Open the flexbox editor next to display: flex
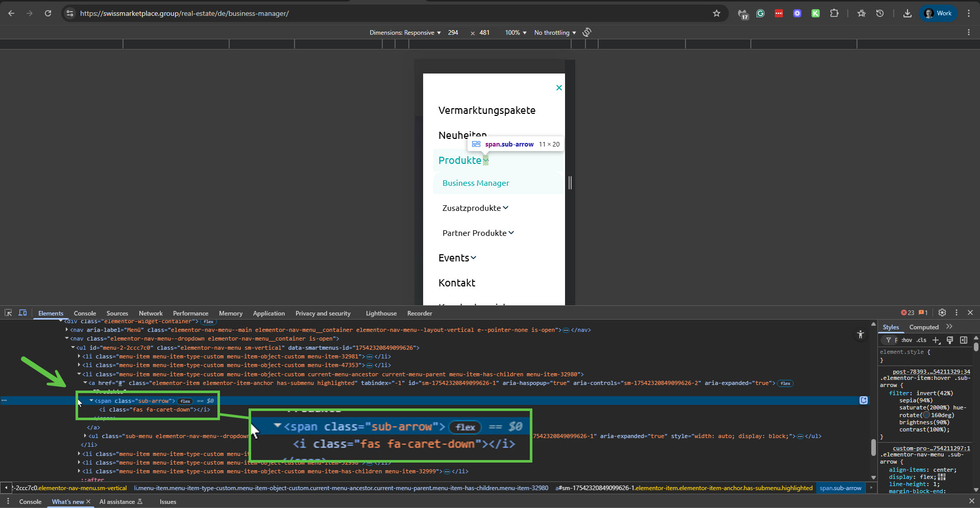Image resolution: width=980 pixels, height=508 pixels. click(942, 477)
